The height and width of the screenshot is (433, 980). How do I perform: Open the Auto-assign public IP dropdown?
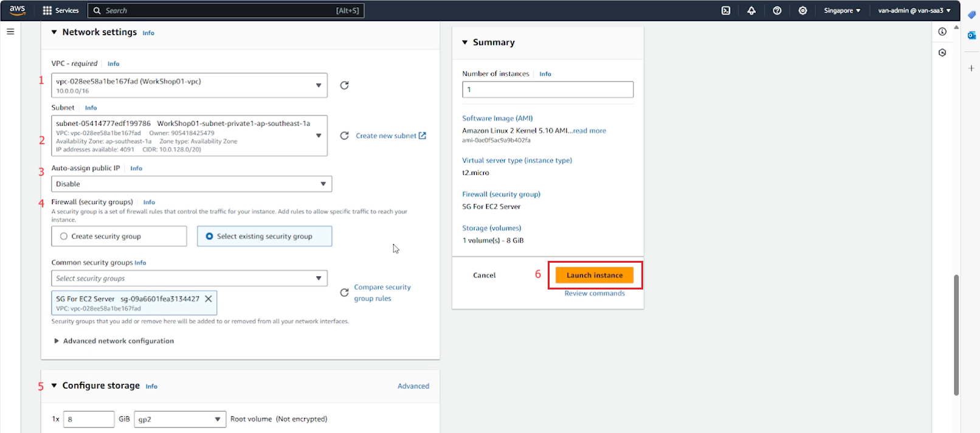(x=192, y=184)
